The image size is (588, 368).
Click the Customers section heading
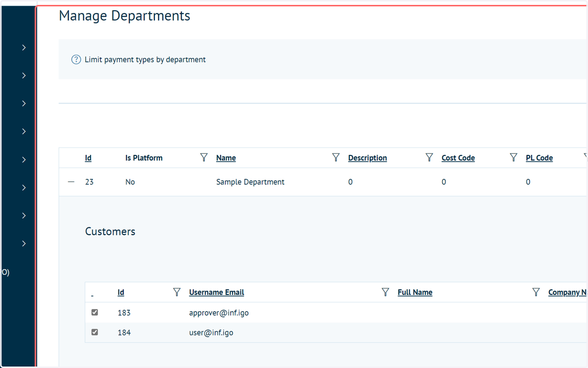(x=110, y=231)
